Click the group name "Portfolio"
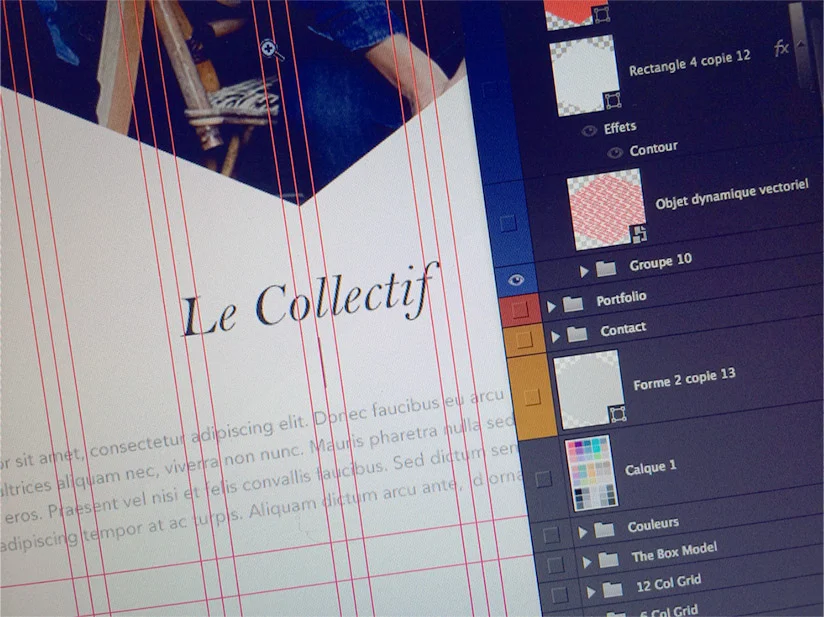The width and height of the screenshot is (824, 617). click(621, 299)
